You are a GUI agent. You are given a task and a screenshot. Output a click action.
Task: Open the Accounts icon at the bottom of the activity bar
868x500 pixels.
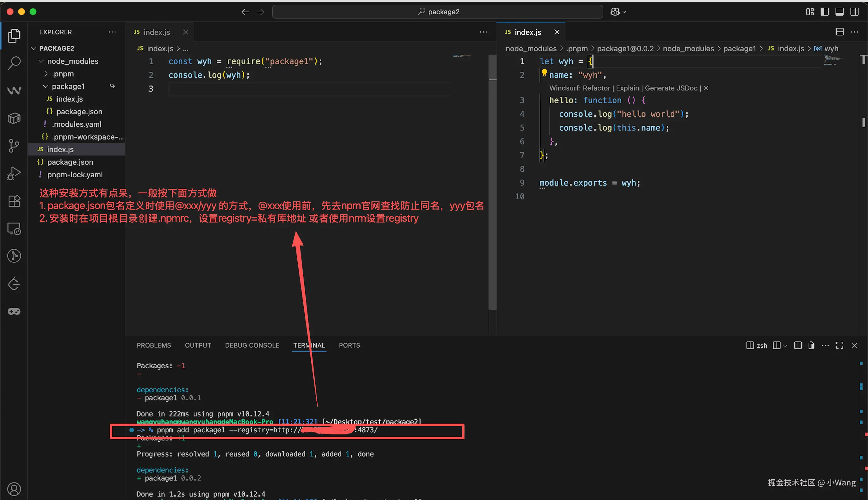click(x=14, y=489)
